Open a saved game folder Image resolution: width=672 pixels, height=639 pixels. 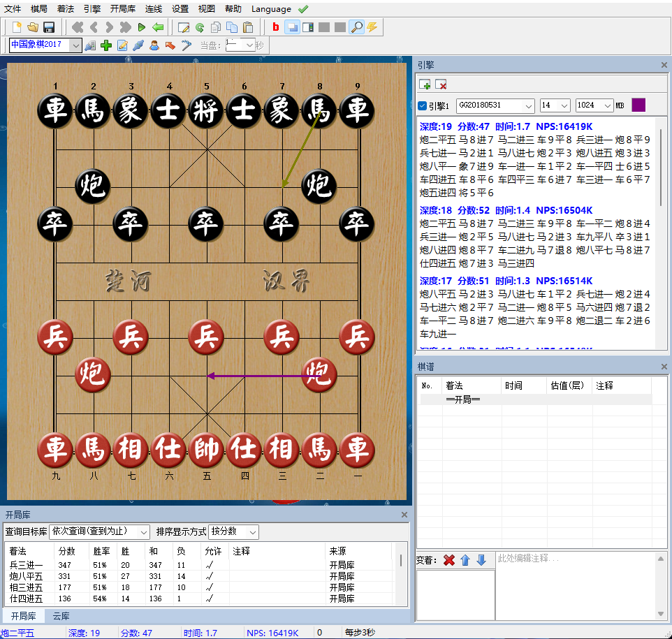pos(33,27)
